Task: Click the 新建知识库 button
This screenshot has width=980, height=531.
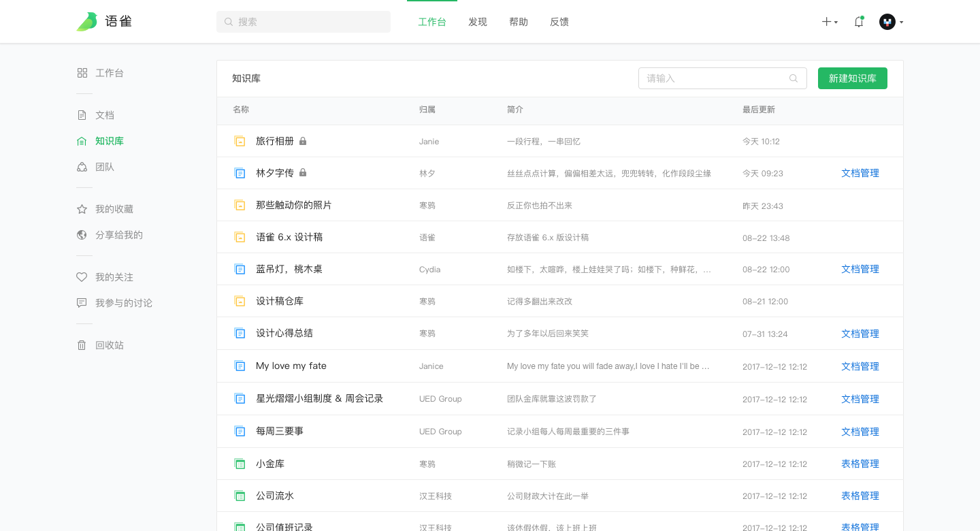Action: tap(852, 78)
